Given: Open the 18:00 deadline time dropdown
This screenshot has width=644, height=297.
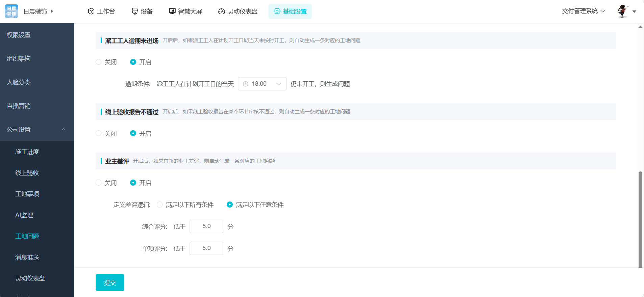Looking at the screenshot, I should click(262, 84).
